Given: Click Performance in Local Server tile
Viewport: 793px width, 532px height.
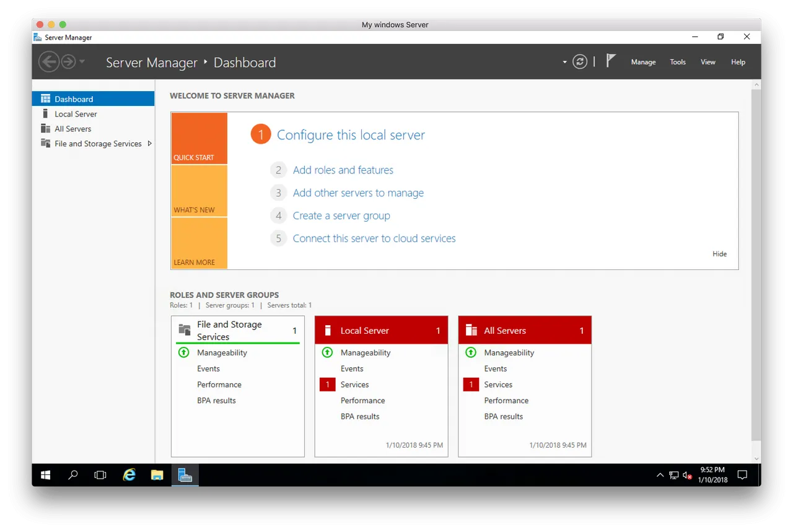Looking at the screenshot, I should click(x=362, y=401).
